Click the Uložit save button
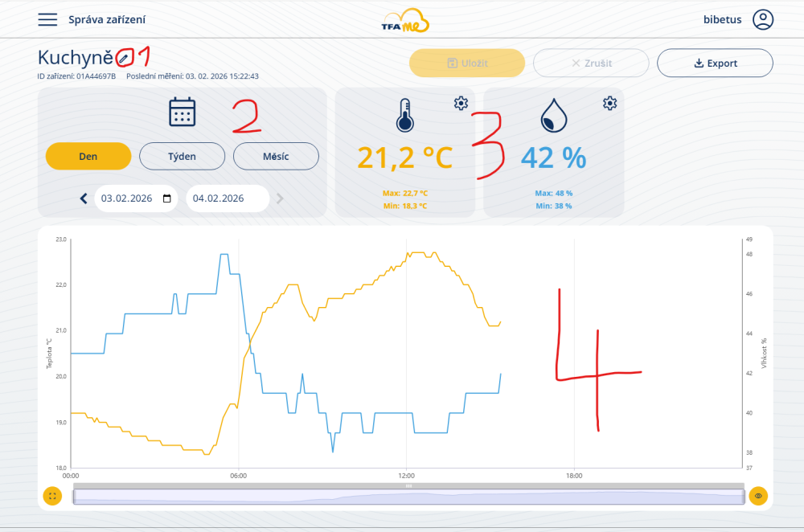This screenshot has height=532, width=804. (467, 63)
